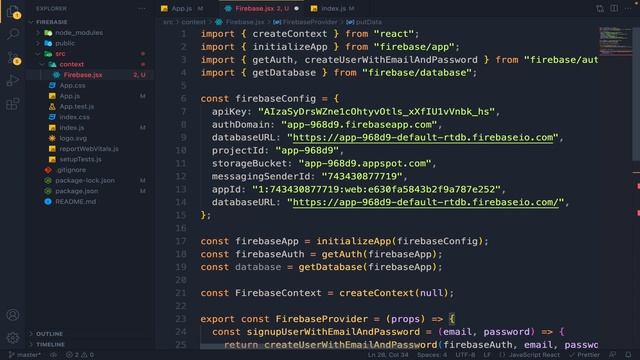
Task: Click the projectId value "app-968d9"
Action: [x=307, y=151]
